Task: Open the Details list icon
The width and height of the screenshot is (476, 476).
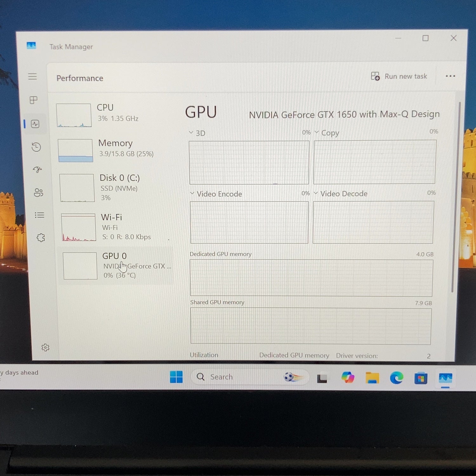Action: click(x=39, y=215)
